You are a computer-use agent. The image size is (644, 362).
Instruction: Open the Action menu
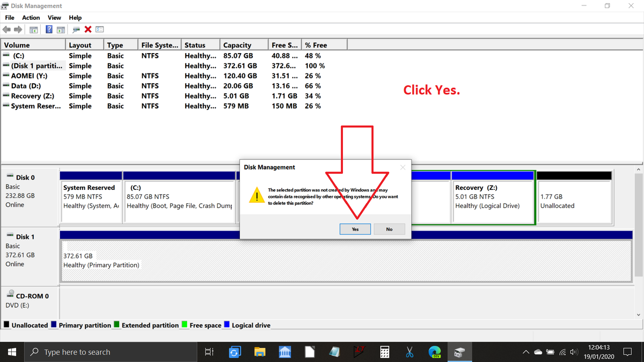31,18
